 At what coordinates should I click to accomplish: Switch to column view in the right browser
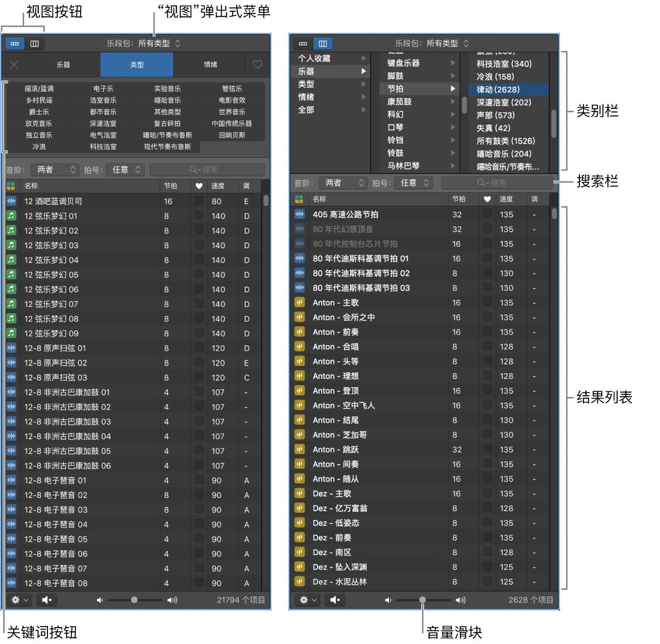[x=323, y=43]
